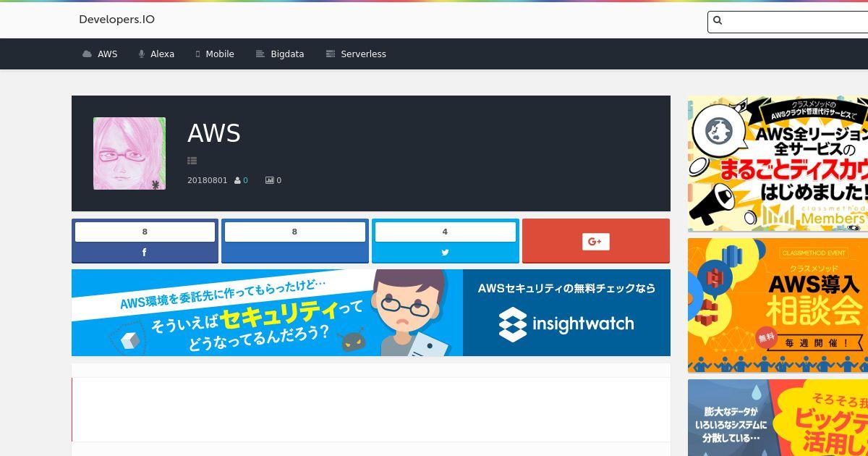Open the Developers.IO home link
This screenshot has height=456, width=868.
(x=116, y=20)
